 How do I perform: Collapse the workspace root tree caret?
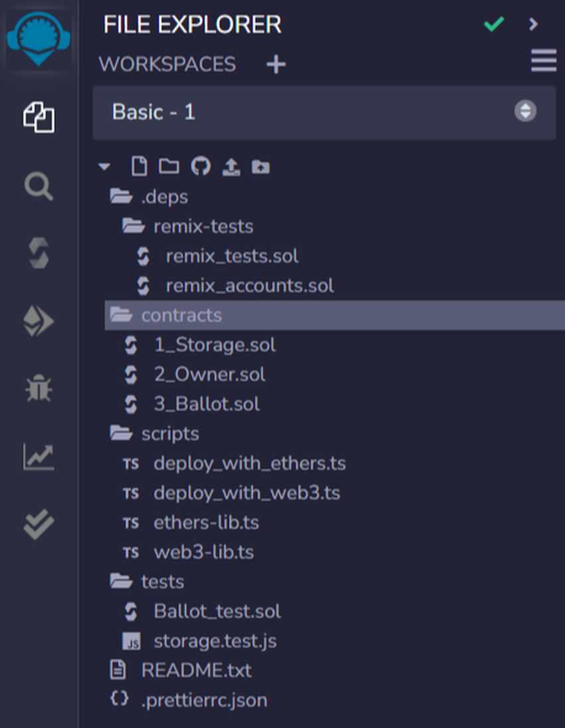point(104,167)
